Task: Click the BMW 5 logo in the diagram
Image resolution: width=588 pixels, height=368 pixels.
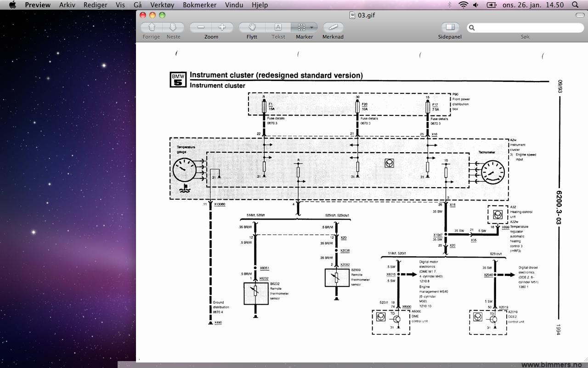Action: pos(177,80)
